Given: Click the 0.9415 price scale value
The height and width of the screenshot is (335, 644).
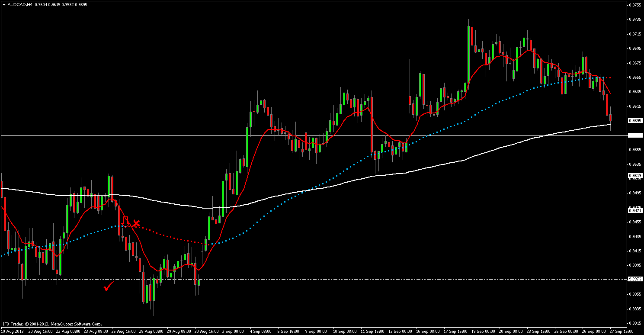Looking at the screenshot, I should click(x=636, y=251).
